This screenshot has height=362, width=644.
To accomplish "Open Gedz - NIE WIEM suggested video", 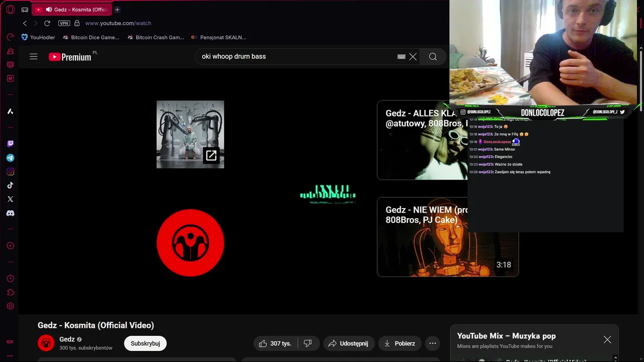I will click(448, 237).
